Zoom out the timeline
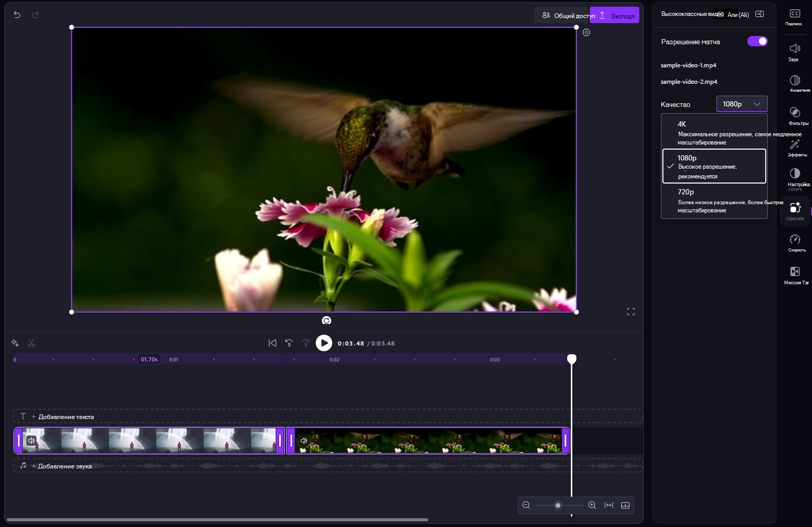 tap(526, 505)
